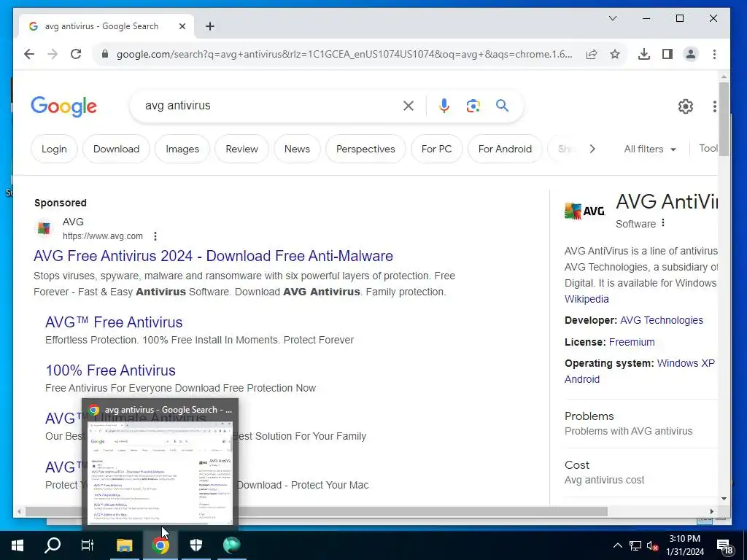The width and height of the screenshot is (747, 560).
Task: Open the Chrome profile avatar
Action: pyautogui.click(x=691, y=54)
